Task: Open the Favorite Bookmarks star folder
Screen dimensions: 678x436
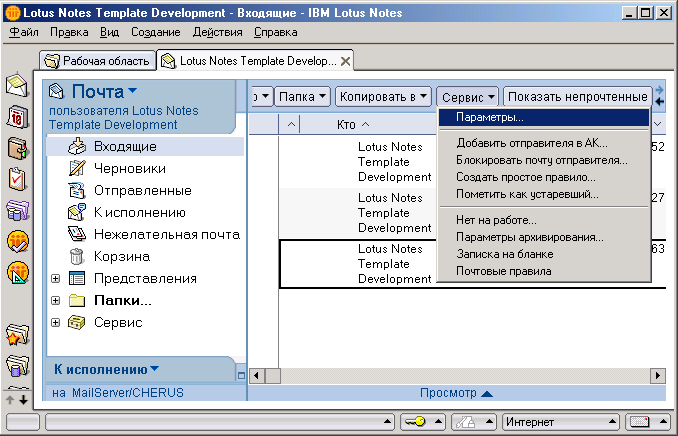Action: pos(17,334)
